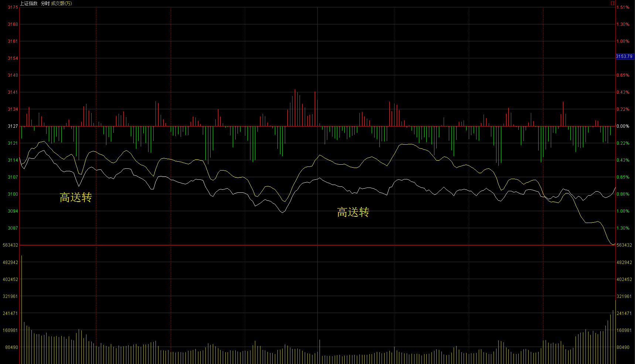Click the rightmost 高送转 annotation
Screen dimensions: 635x364
tap(353, 212)
